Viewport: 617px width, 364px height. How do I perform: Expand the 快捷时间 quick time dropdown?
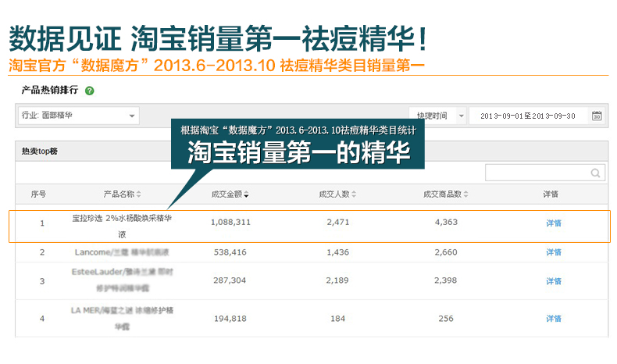click(437, 116)
